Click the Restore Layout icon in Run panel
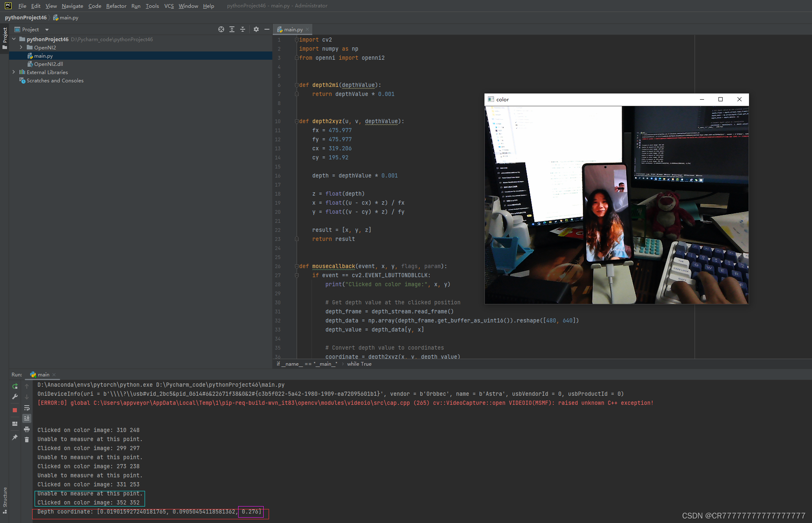This screenshot has width=812, height=523. click(x=15, y=423)
